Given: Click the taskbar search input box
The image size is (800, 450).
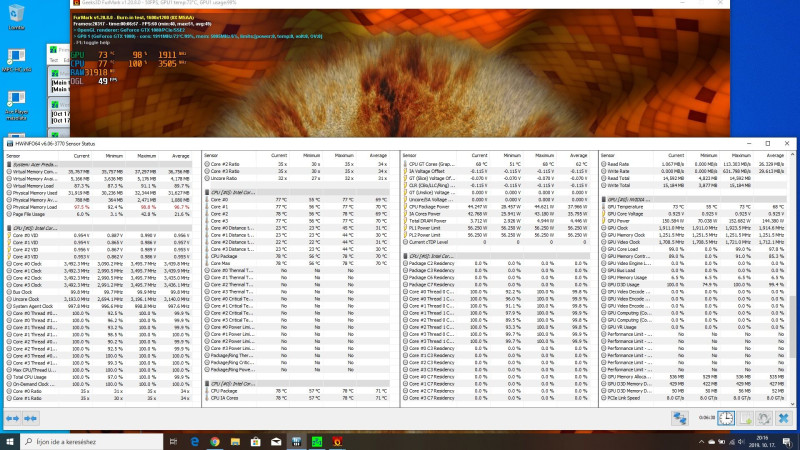Looking at the screenshot, I should pos(91,442).
